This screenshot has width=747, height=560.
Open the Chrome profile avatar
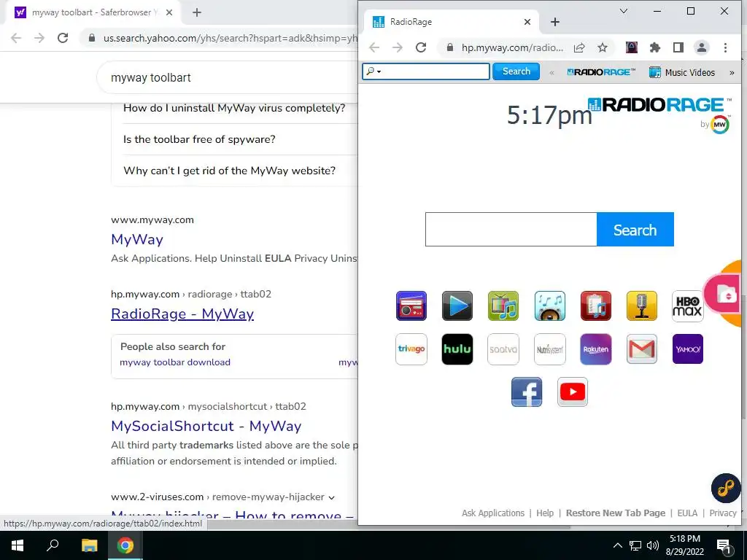point(701,47)
